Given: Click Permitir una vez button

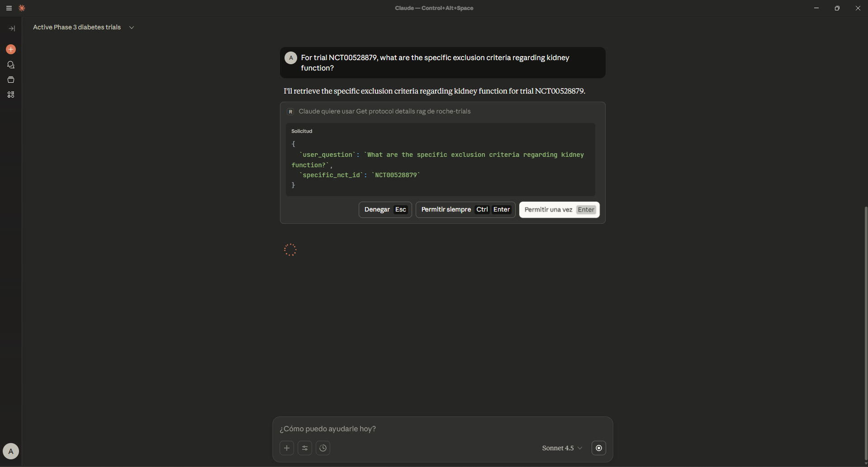Looking at the screenshot, I should point(559,210).
